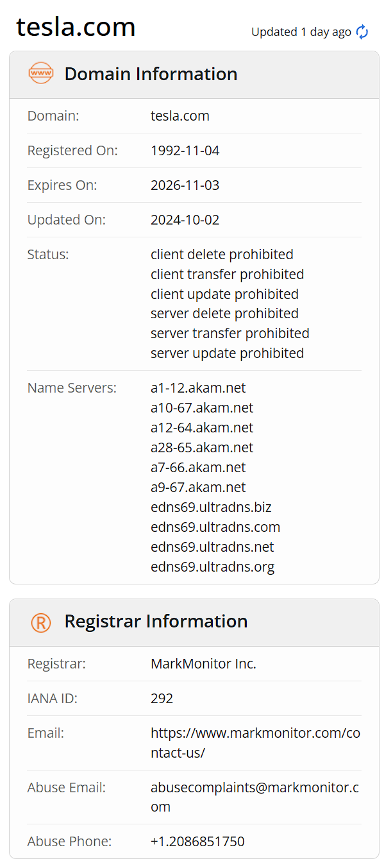Screen dimensions: 384x868
Task: Select name server a7-66.akam.net
Action: tap(198, 468)
